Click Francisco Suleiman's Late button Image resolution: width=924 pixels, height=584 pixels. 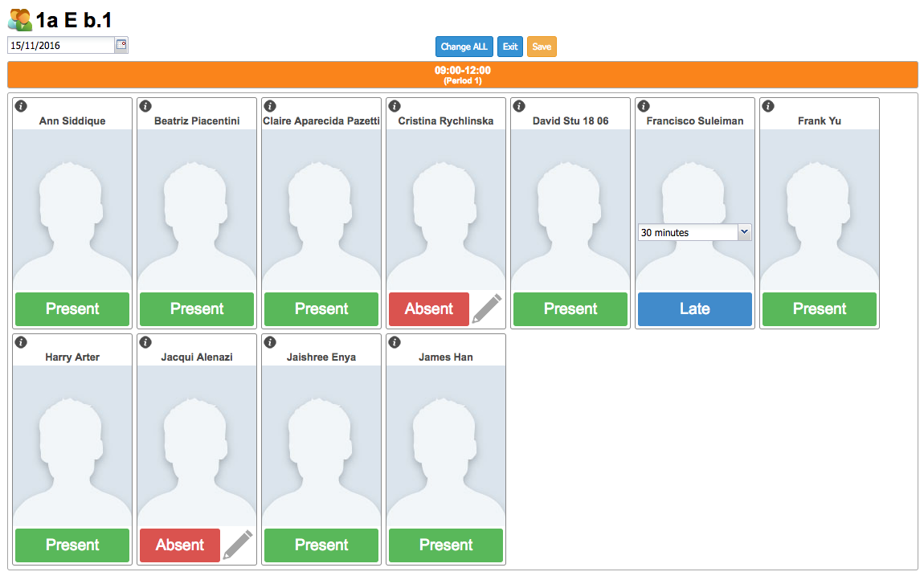[694, 308]
